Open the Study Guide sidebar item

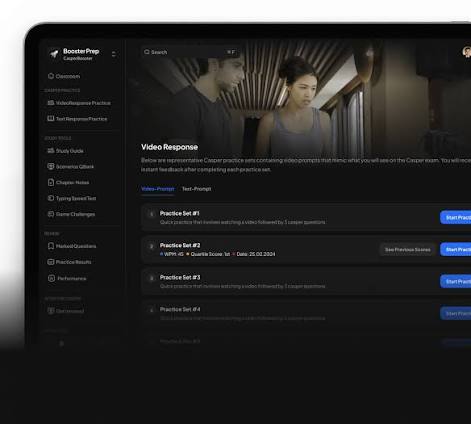tap(66, 151)
